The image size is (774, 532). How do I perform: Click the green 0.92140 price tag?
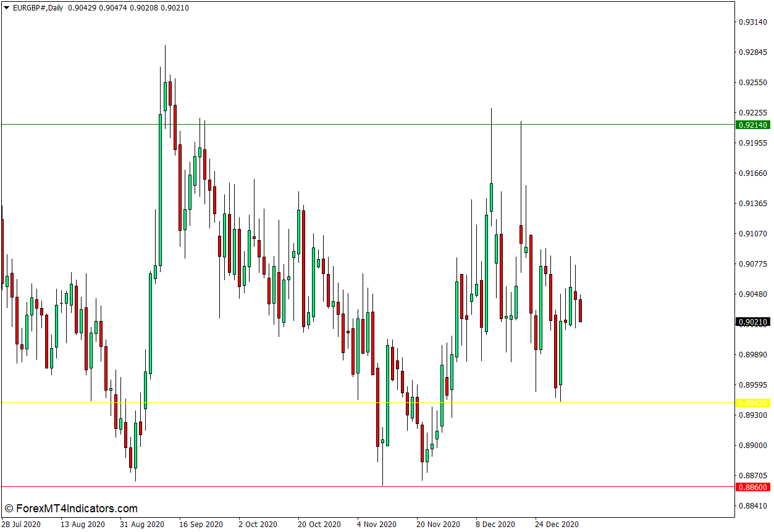pyautogui.click(x=752, y=125)
